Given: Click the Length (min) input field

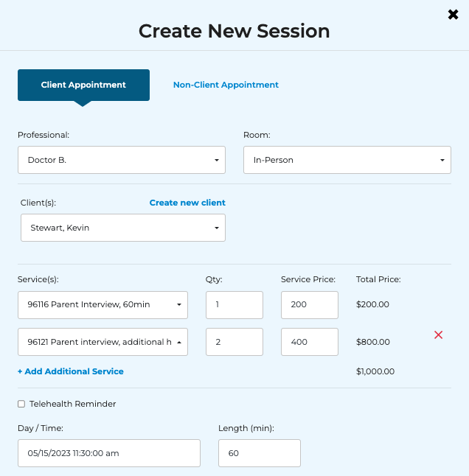Looking at the screenshot, I should (x=259, y=453).
